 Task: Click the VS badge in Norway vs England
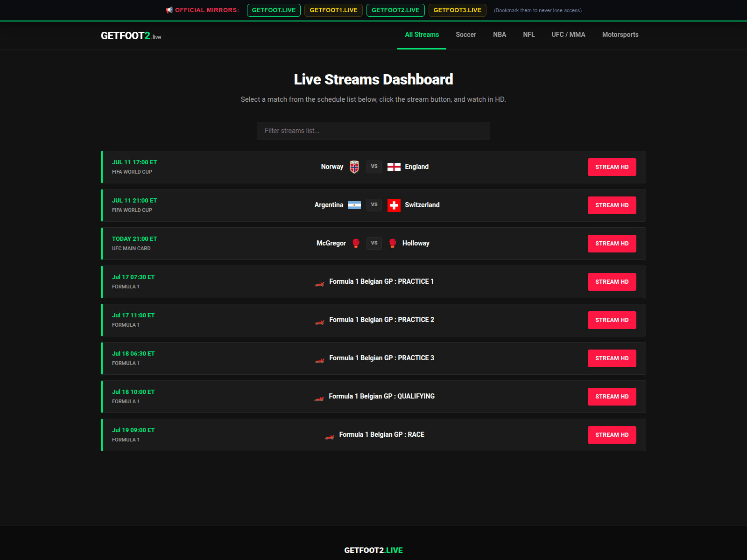click(x=374, y=167)
